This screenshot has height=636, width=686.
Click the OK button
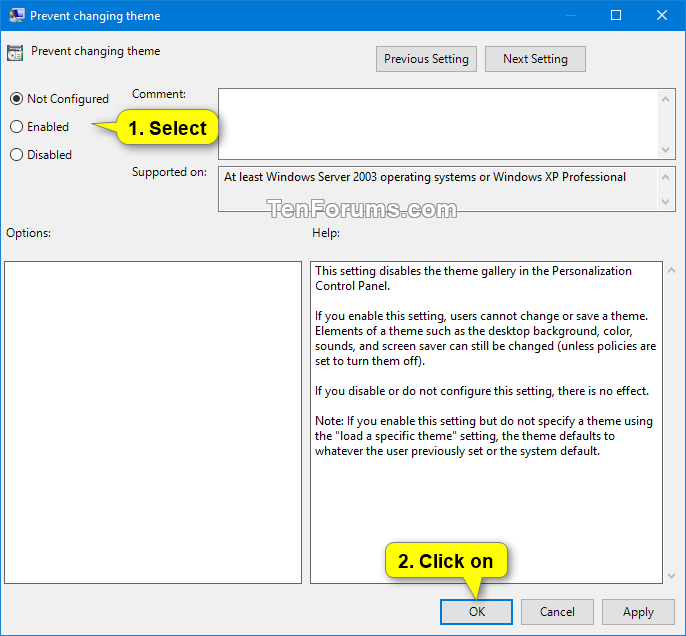(x=476, y=612)
